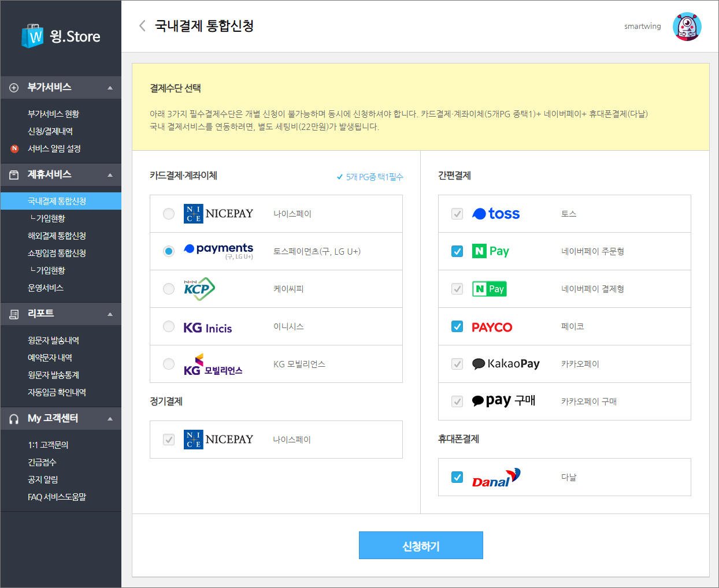The image size is (719, 588).
Task: Open 1:1 고객문의 menu item
Action: (x=48, y=445)
